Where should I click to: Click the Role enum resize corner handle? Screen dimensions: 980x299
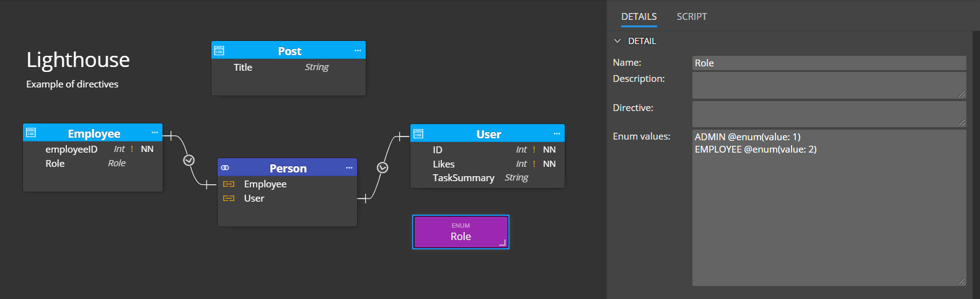pos(503,243)
